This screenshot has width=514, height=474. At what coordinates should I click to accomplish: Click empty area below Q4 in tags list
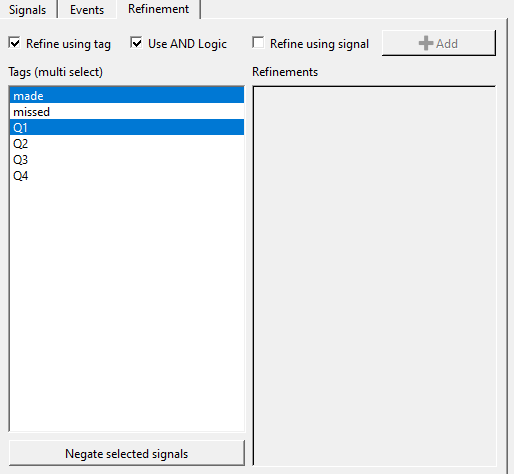pyautogui.click(x=127, y=307)
